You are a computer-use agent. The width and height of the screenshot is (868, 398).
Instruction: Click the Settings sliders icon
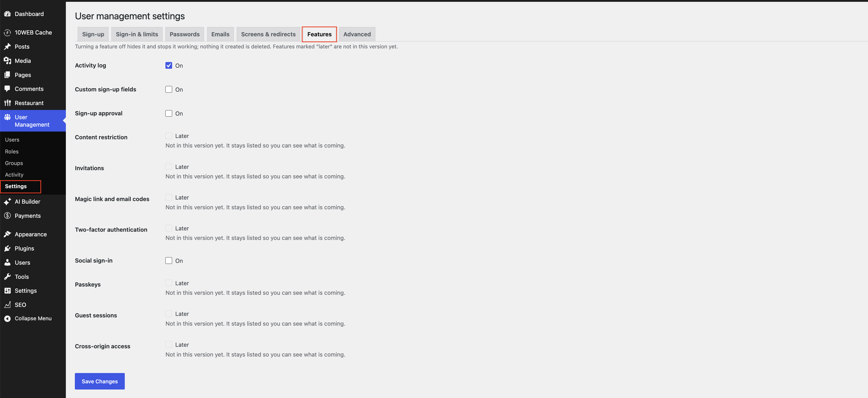click(x=7, y=290)
